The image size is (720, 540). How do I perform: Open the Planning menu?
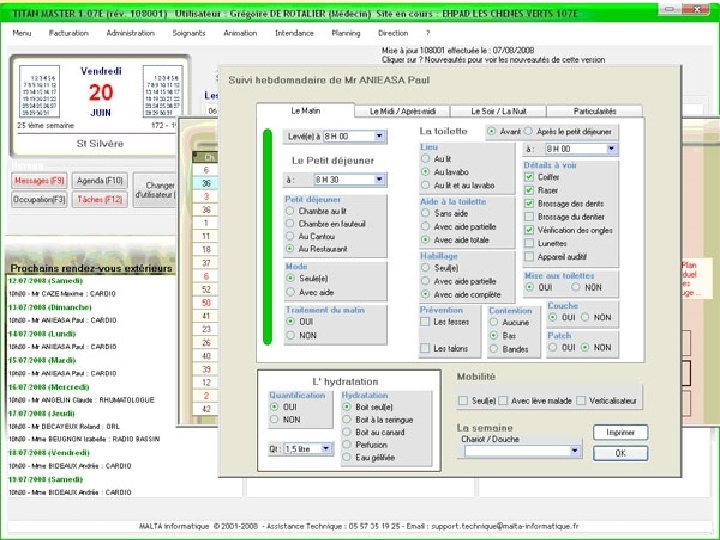tap(346, 33)
